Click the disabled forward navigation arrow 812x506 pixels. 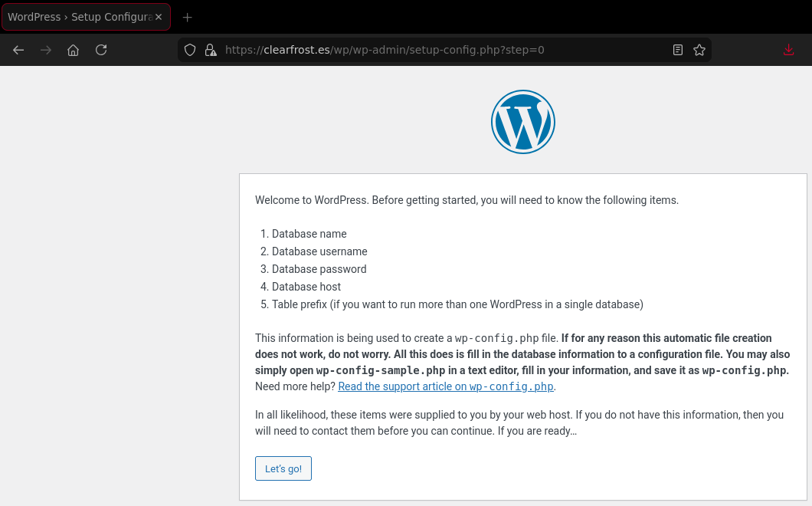pos(45,50)
